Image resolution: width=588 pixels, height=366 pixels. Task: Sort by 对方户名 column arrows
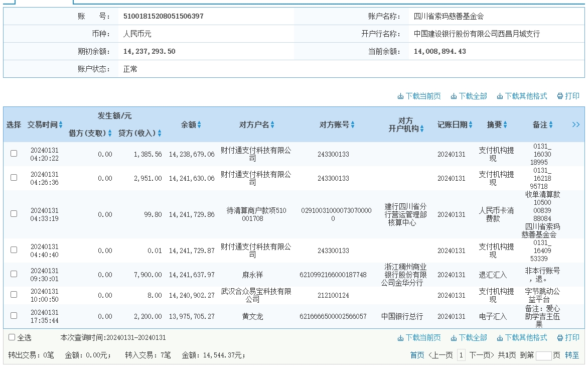[272, 125]
